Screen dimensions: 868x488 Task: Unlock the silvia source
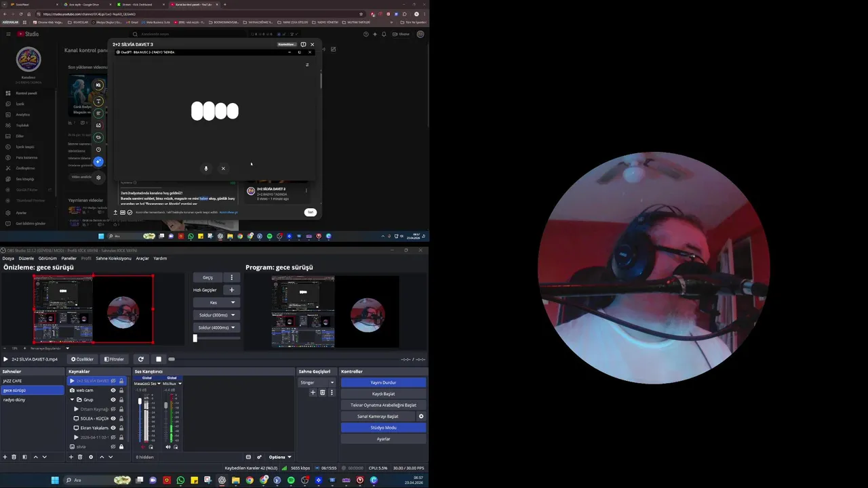click(x=121, y=447)
